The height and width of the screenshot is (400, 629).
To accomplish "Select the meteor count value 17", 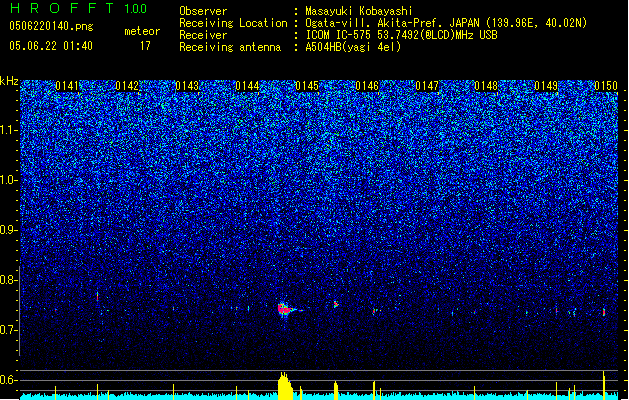I will click(145, 46).
